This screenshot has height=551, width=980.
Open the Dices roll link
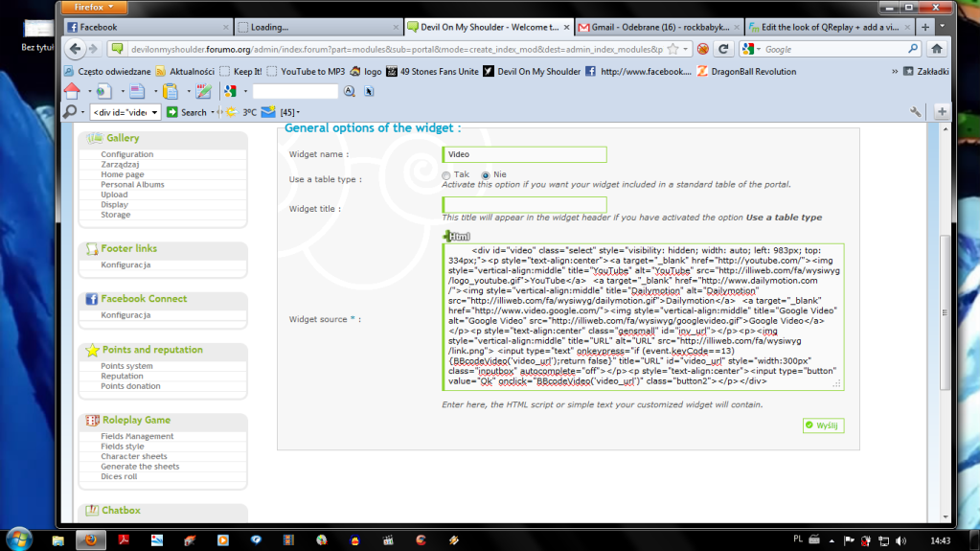coord(119,476)
